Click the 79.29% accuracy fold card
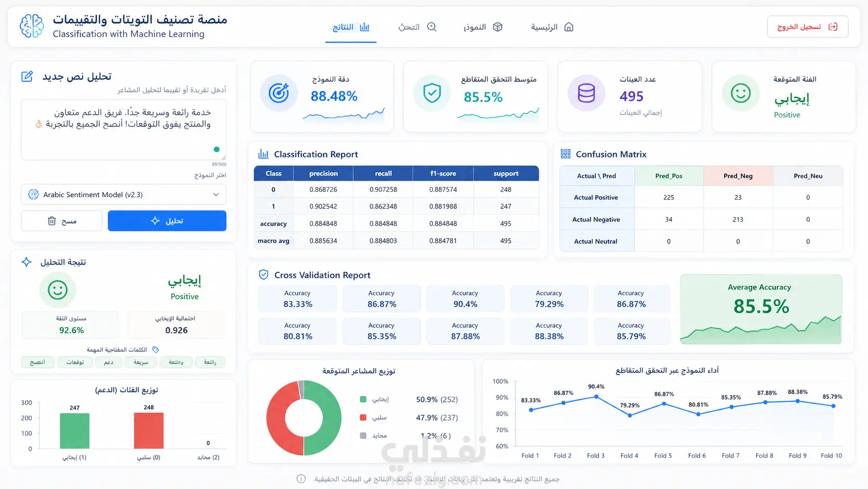The image size is (868, 489). pyautogui.click(x=549, y=299)
